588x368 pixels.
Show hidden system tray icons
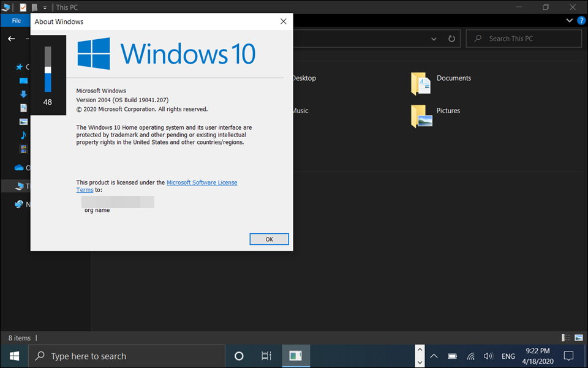(x=434, y=356)
